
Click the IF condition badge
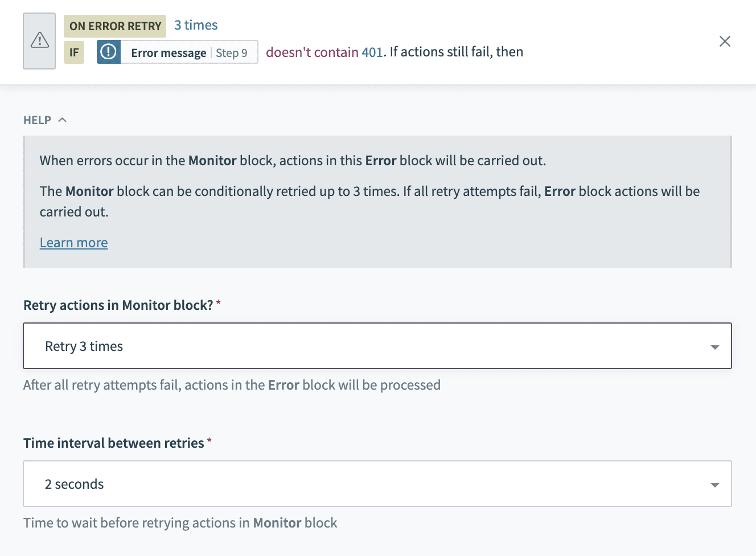click(74, 52)
